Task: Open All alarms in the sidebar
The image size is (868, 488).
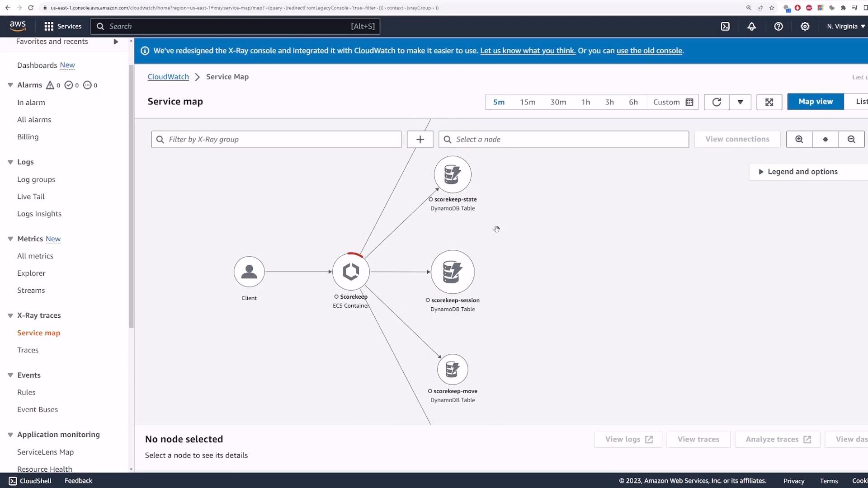Action: [34, 120]
